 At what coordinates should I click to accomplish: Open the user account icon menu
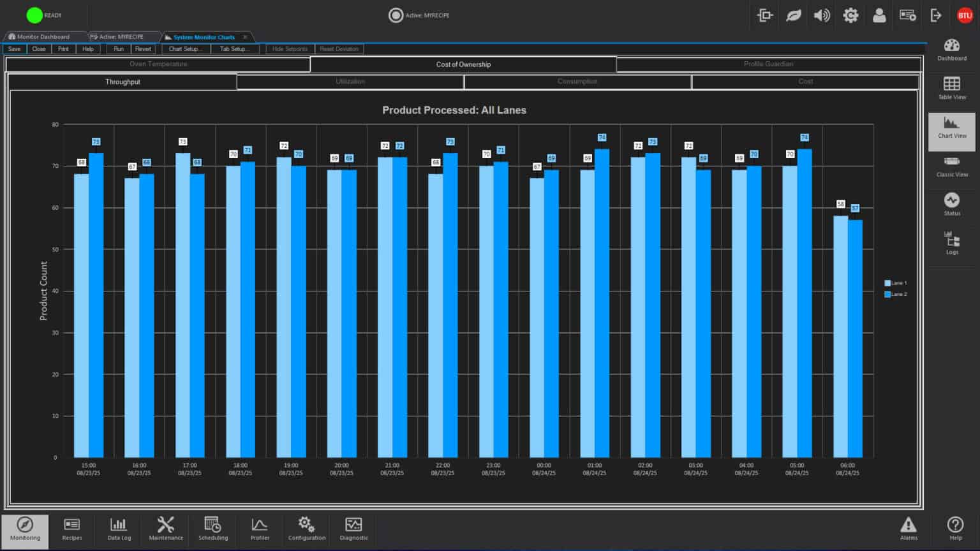[879, 15]
